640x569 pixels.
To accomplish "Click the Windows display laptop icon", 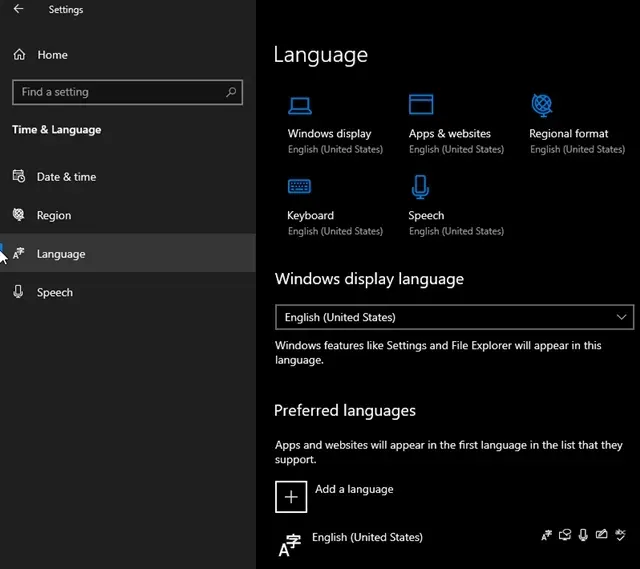I will pos(300,105).
